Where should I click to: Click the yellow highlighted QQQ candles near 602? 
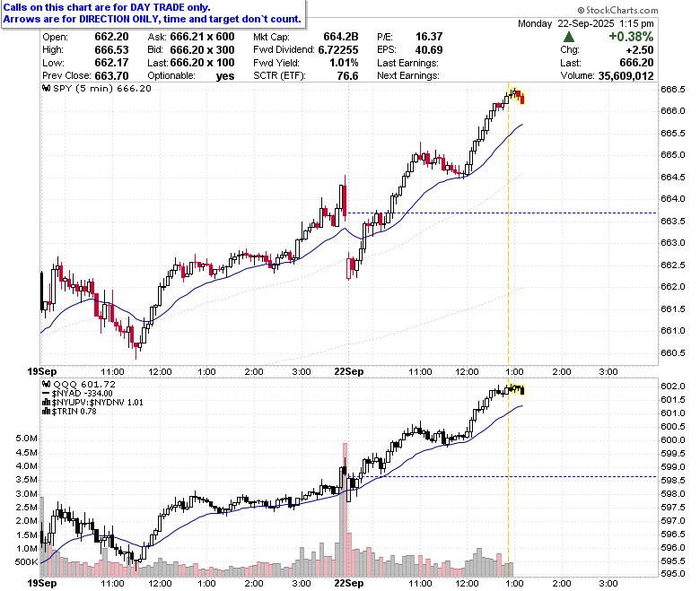[x=516, y=389]
